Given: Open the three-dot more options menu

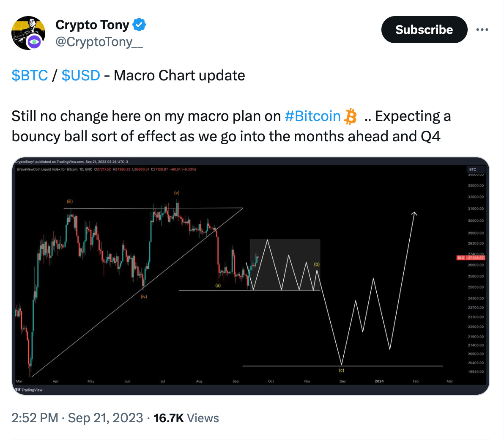Looking at the screenshot, I should [482, 30].
